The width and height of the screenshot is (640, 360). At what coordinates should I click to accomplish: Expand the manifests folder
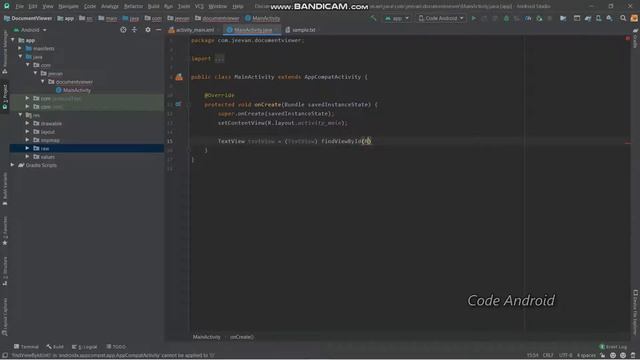tap(20, 48)
